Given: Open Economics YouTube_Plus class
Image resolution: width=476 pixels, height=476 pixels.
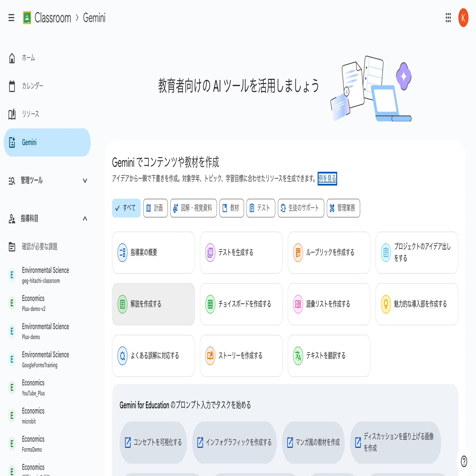Looking at the screenshot, I should (47, 387).
